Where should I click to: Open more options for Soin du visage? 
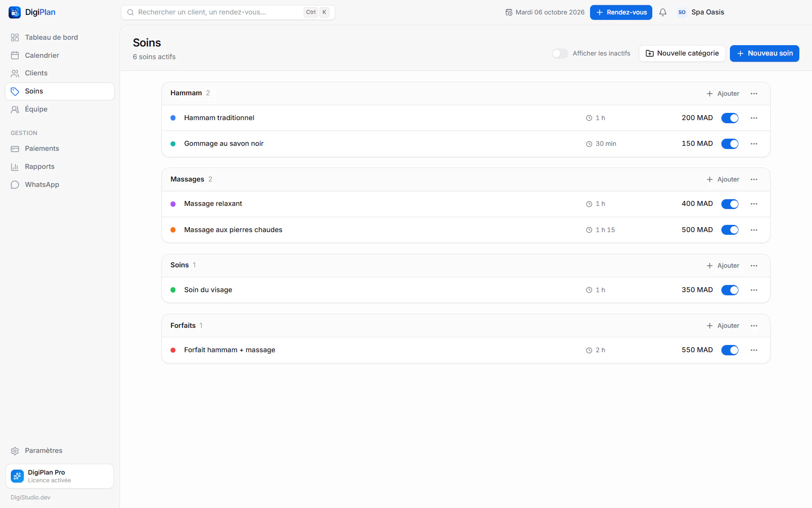[x=754, y=290]
